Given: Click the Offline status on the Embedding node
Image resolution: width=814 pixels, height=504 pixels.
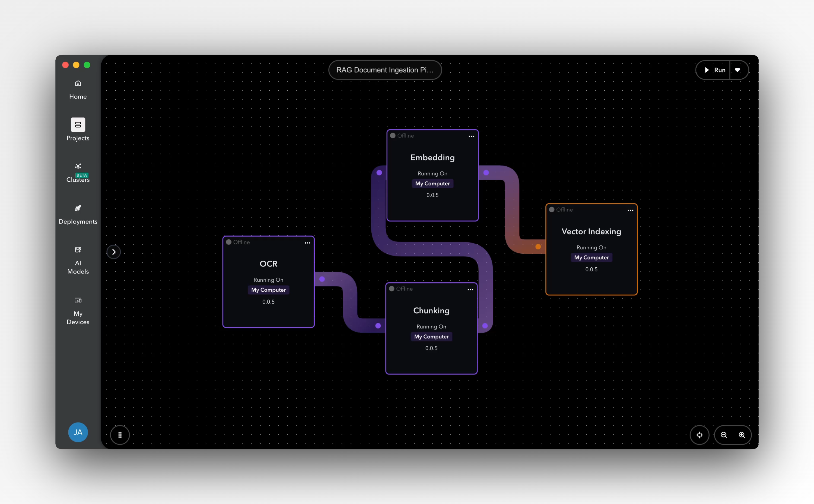Looking at the screenshot, I should [402, 136].
